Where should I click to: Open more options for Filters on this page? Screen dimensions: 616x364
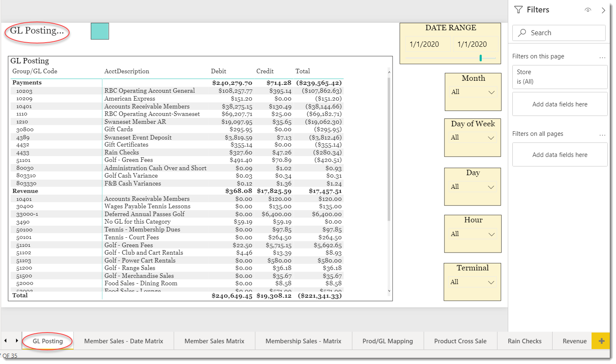602,57
